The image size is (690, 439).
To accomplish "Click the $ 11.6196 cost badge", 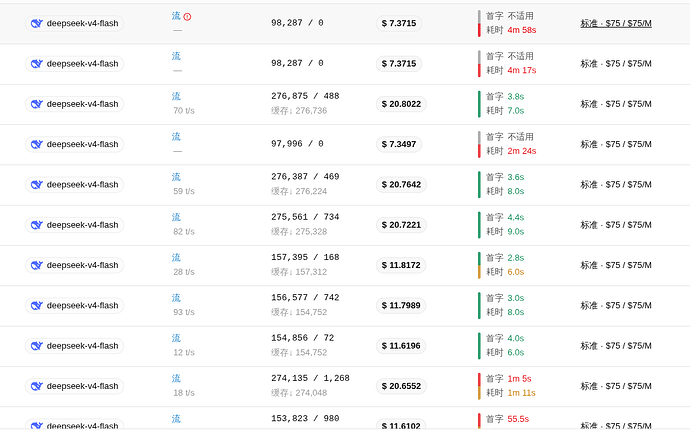I will click(401, 346).
